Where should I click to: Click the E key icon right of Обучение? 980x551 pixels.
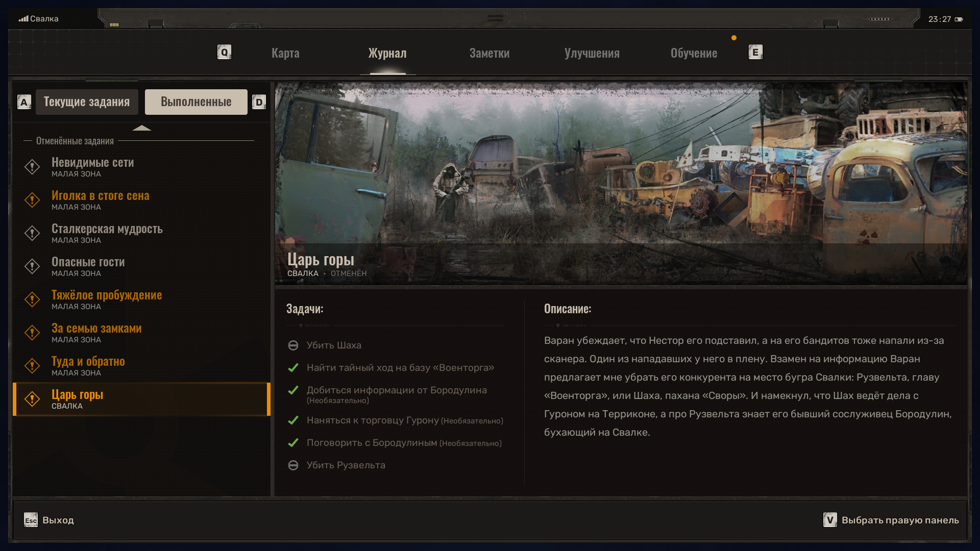pos(755,52)
